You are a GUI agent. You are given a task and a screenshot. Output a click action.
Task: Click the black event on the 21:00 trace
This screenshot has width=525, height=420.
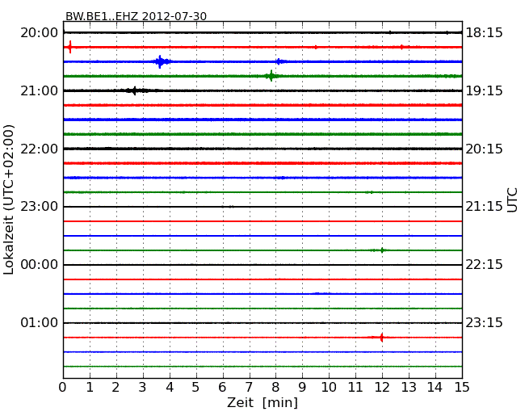tap(135, 90)
